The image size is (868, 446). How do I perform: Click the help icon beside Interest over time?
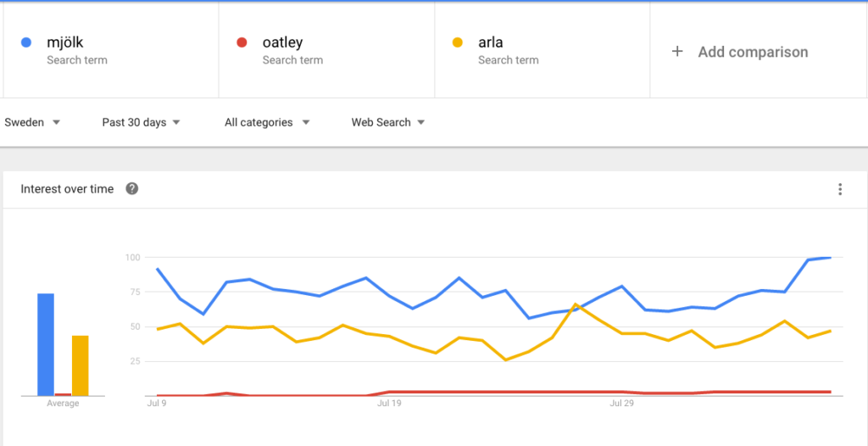pyautogui.click(x=132, y=189)
